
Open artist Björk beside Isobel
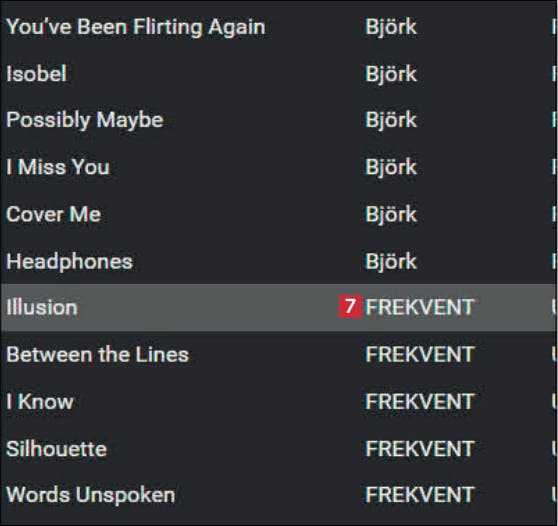coord(391,74)
